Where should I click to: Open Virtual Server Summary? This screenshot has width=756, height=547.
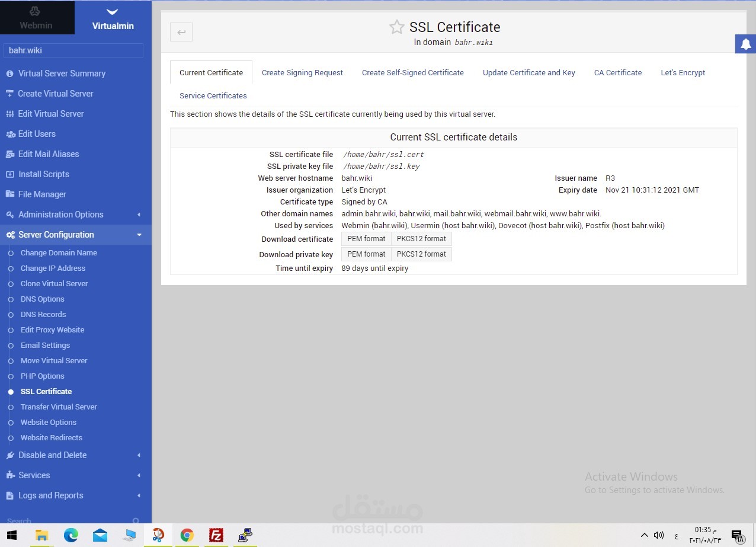coord(62,73)
